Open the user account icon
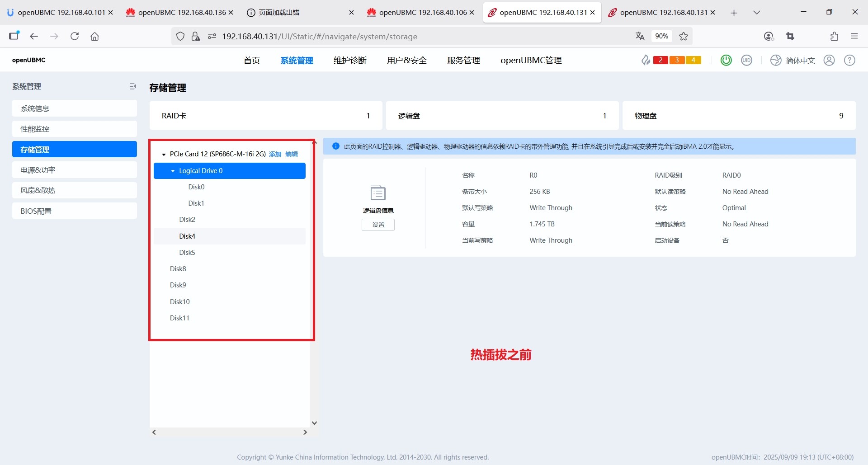This screenshot has height=465, width=868. (x=829, y=60)
